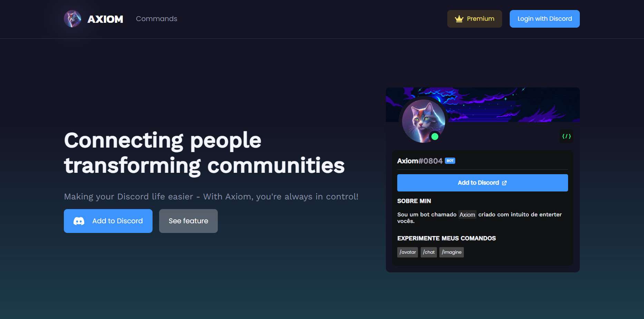Click the Axiom cat logo in the navbar
This screenshot has width=644, height=319.
click(72, 19)
